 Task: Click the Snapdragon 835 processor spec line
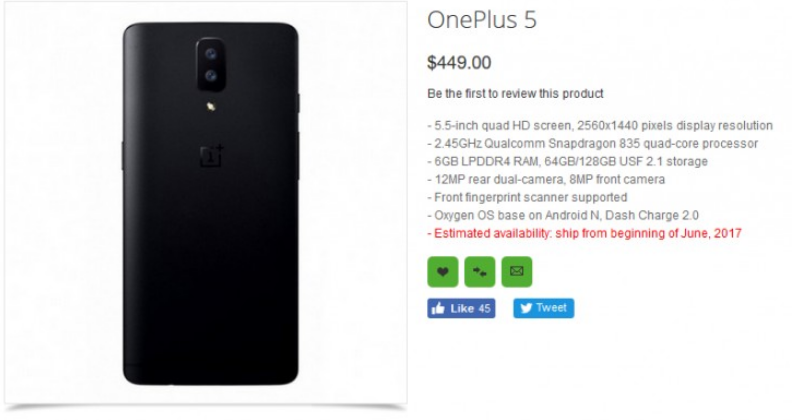point(593,144)
